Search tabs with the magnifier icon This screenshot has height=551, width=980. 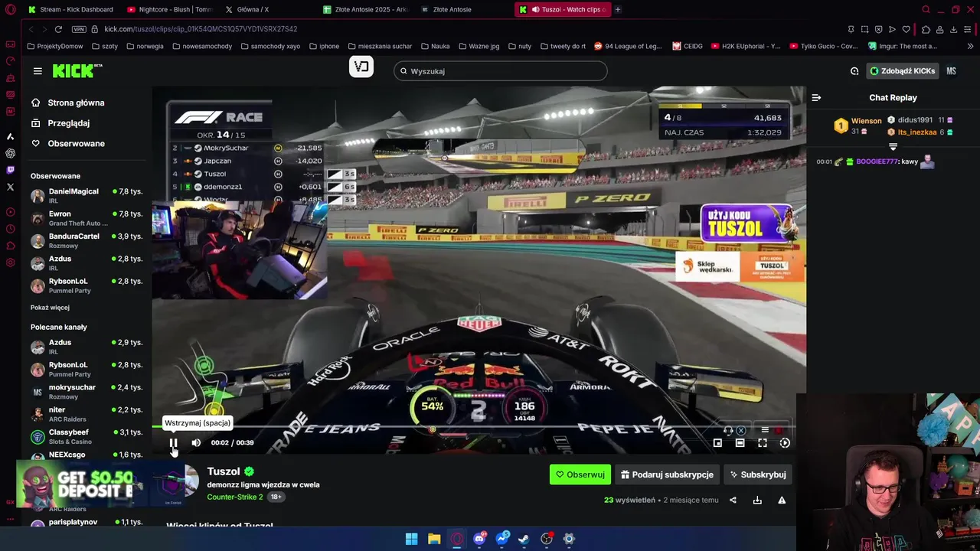click(926, 9)
